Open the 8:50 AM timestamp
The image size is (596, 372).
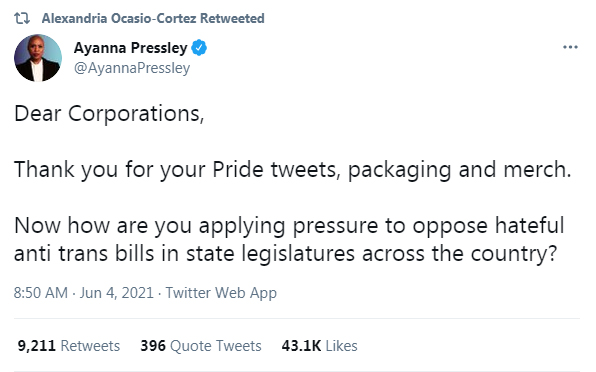tap(41, 293)
